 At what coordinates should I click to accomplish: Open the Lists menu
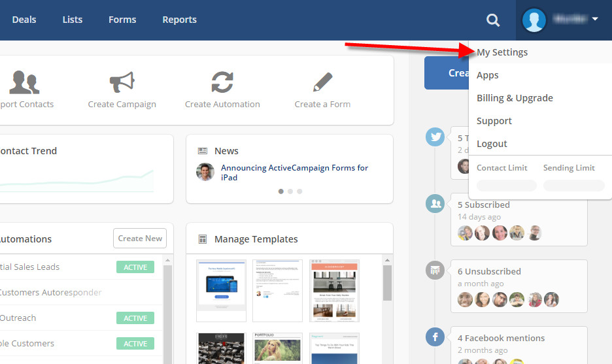73,20
